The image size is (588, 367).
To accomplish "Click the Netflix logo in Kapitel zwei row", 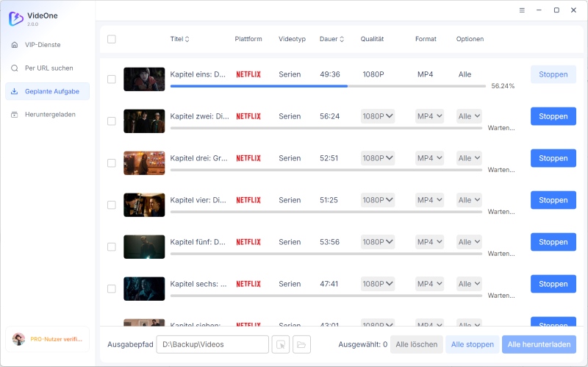I will [248, 116].
